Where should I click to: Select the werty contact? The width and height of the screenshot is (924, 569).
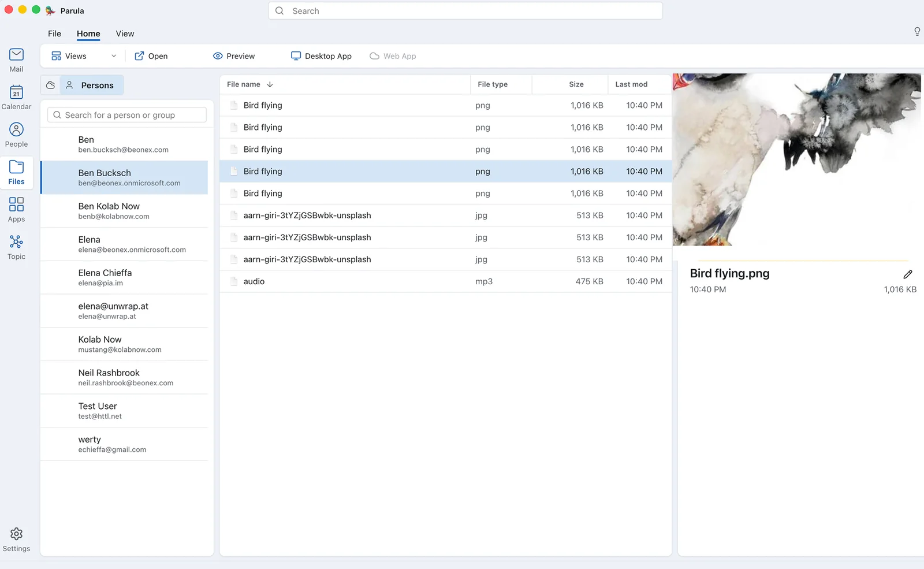(124, 444)
